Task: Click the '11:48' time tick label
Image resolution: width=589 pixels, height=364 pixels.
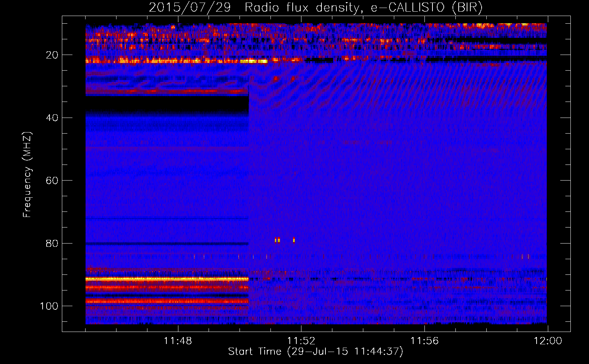Action: (178, 341)
